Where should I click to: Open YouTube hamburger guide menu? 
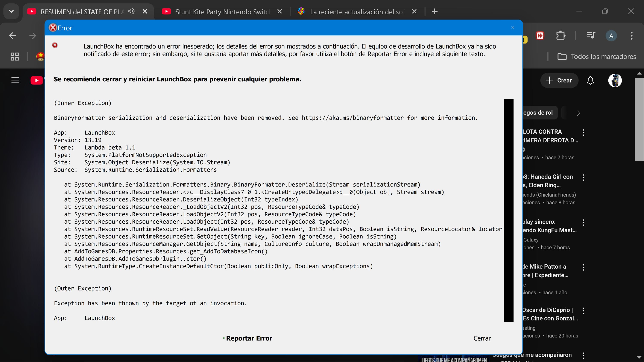coord(15,80)
